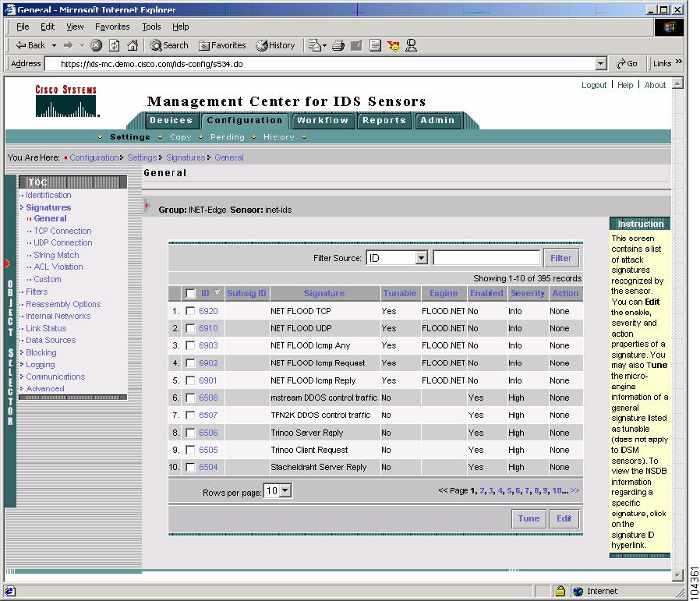Sort by the Severity column header
The width and height of the screenshot is (700, 601).
coord(528,293)
